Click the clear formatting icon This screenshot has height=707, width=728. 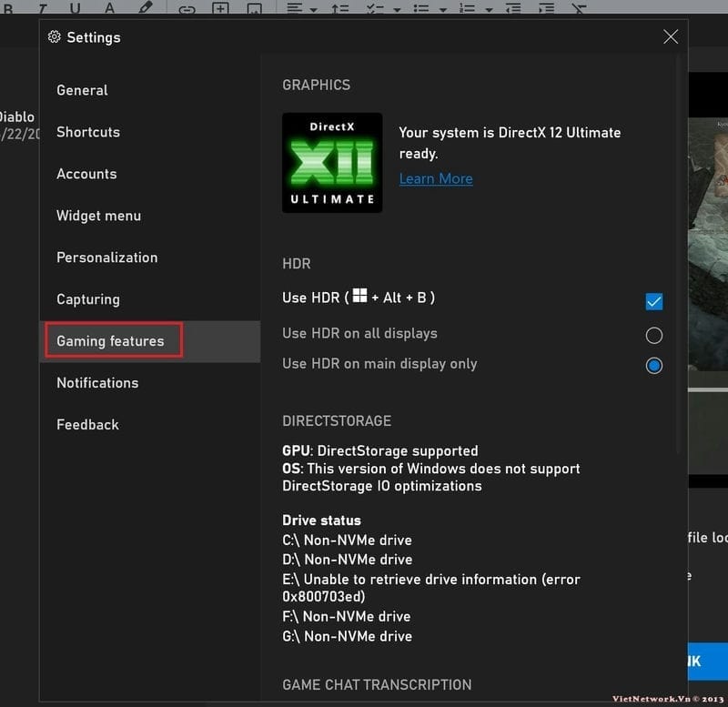579,9
